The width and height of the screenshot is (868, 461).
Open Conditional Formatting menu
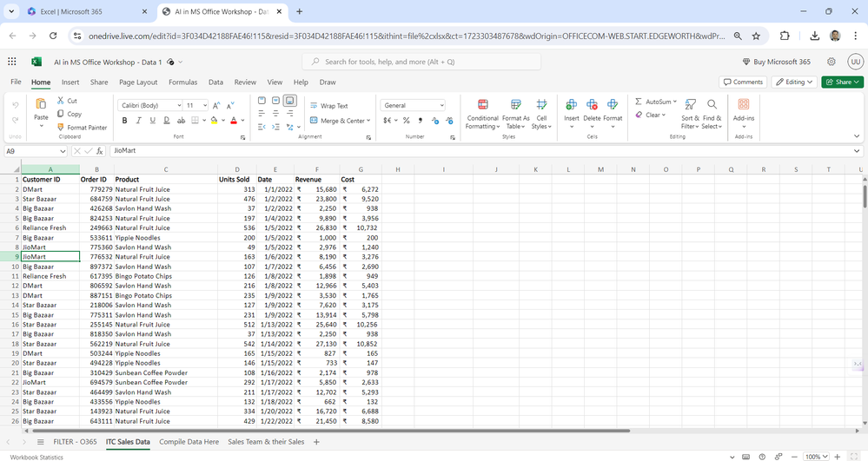[483, 114]
